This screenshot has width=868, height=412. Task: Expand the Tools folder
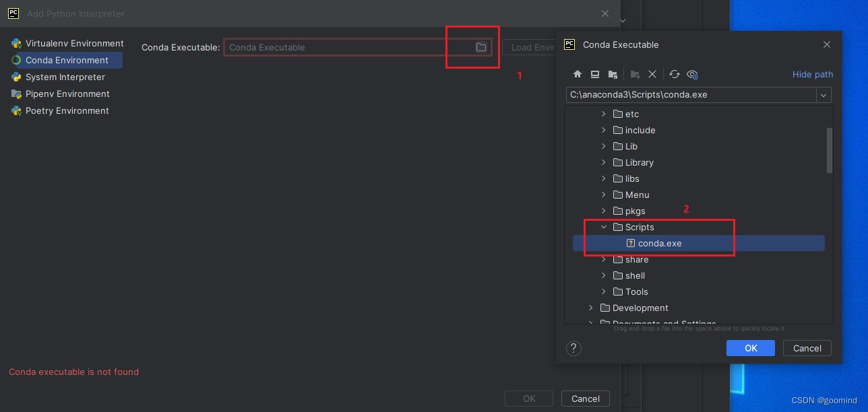(604, 291)
